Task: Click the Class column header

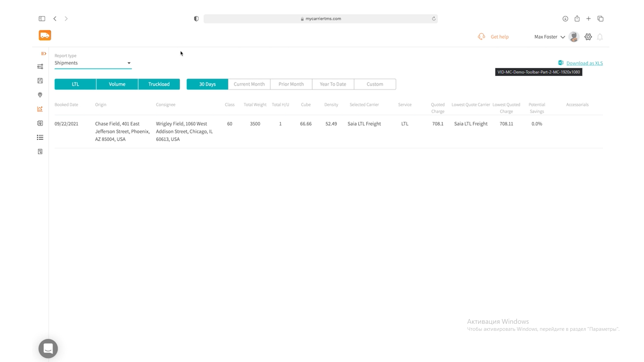Action: pos(230,104)
